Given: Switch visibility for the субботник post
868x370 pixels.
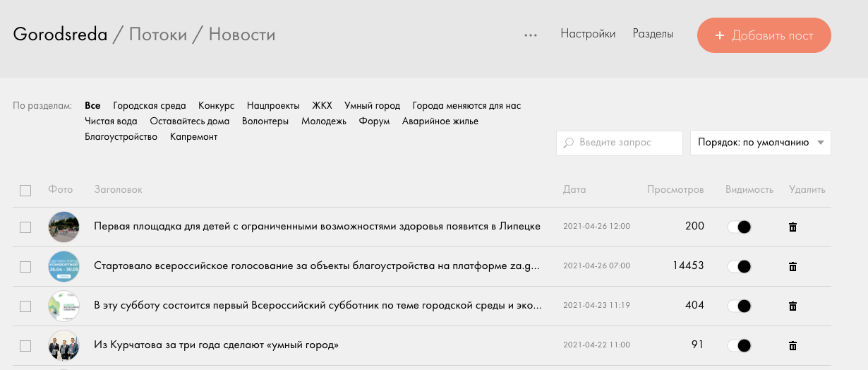Looking at the screenshot, I should point(739,306).
